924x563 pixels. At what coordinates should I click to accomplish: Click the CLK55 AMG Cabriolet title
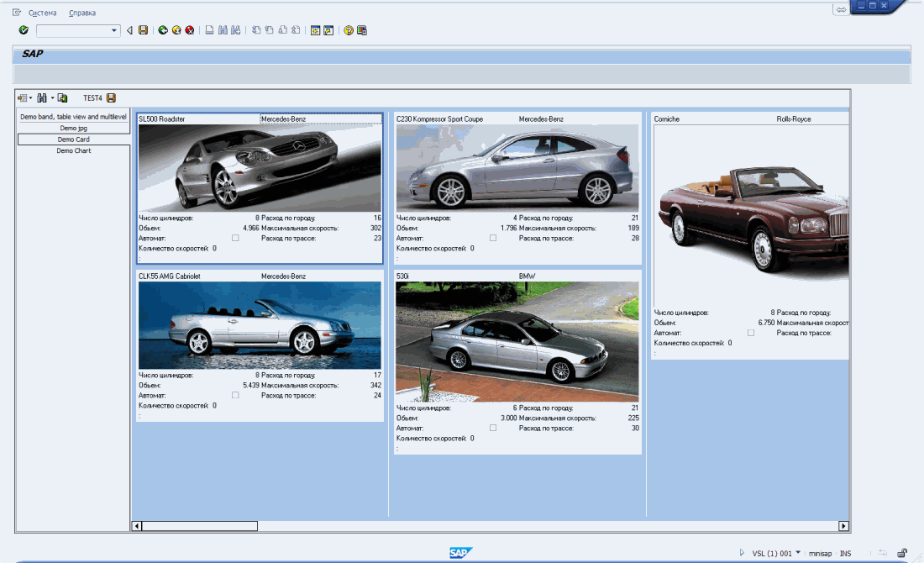[169, 276]
